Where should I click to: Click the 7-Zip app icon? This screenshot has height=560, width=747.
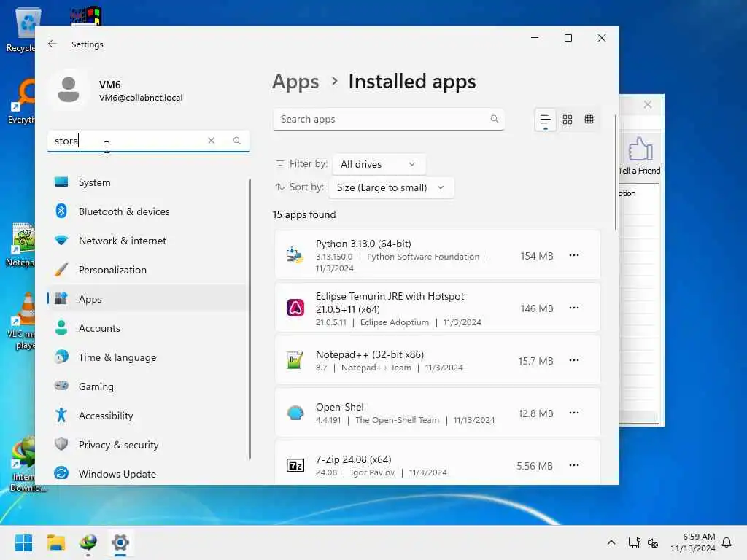coord(295,465)
